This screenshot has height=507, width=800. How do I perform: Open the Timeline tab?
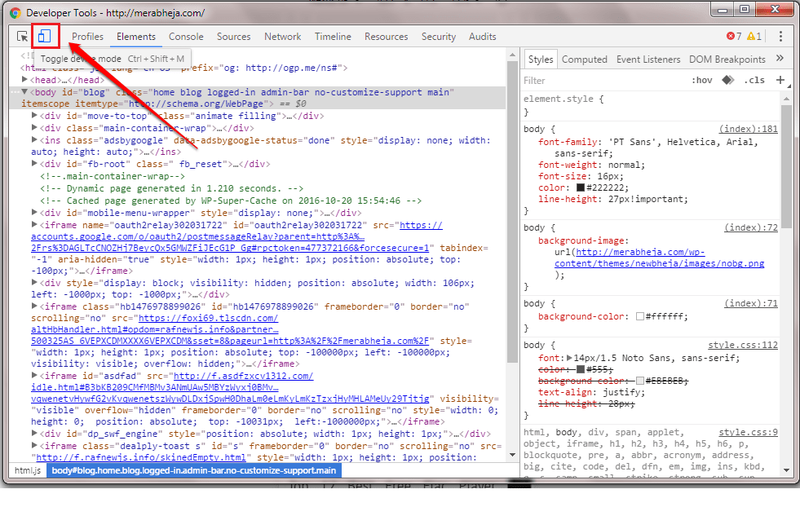point(333,37)
